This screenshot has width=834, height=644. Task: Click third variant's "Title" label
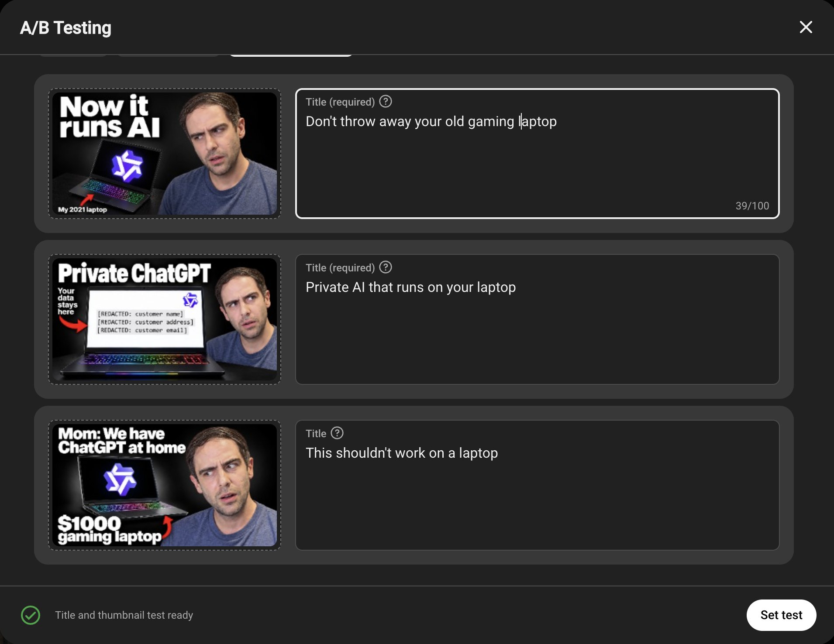click(x=316, y=434)
